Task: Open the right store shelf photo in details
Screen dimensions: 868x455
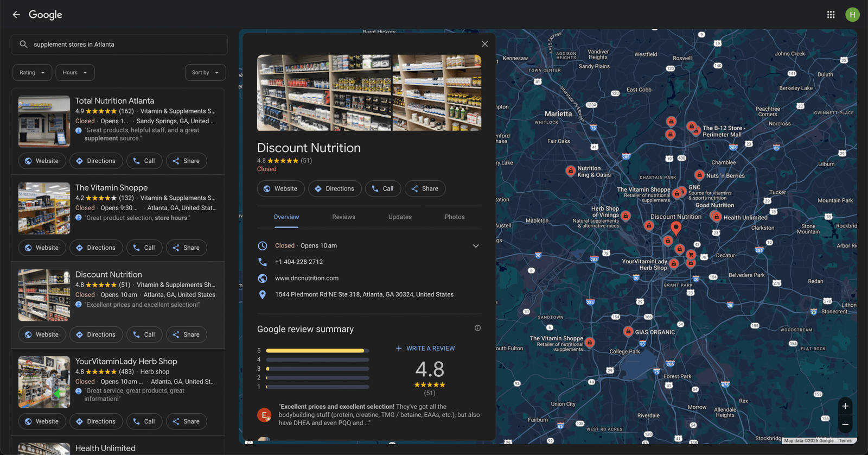Action: tap(437, 92)
